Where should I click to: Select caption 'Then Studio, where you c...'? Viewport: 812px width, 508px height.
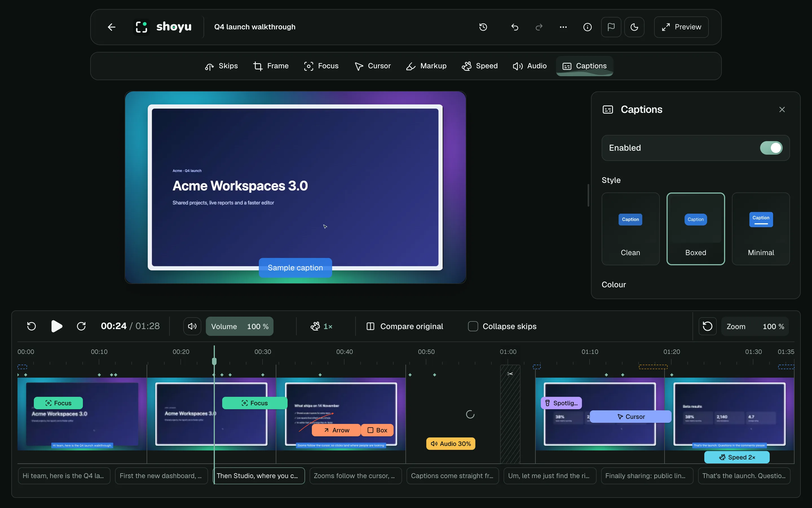pos(259,476)
